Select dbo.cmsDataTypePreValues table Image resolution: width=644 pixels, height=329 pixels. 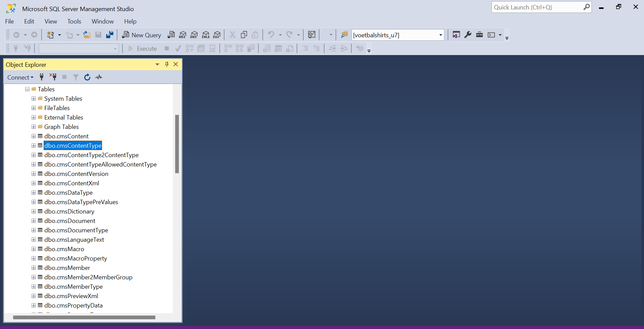click(x=81, y=202)
